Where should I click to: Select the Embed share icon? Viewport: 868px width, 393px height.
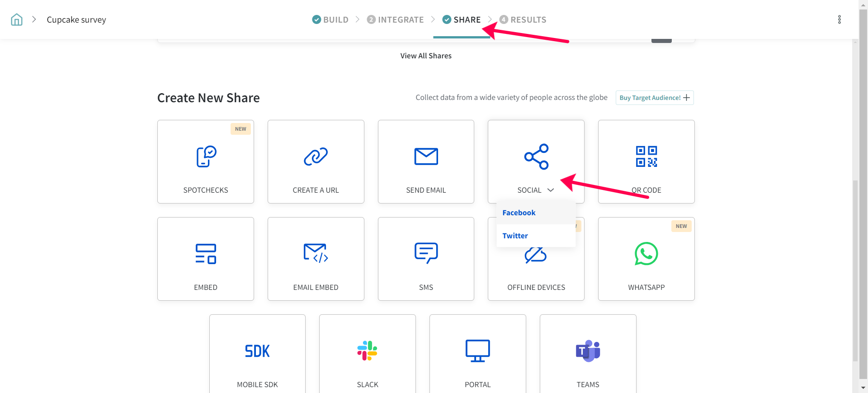pyautogui.click(x=205, y=254)
